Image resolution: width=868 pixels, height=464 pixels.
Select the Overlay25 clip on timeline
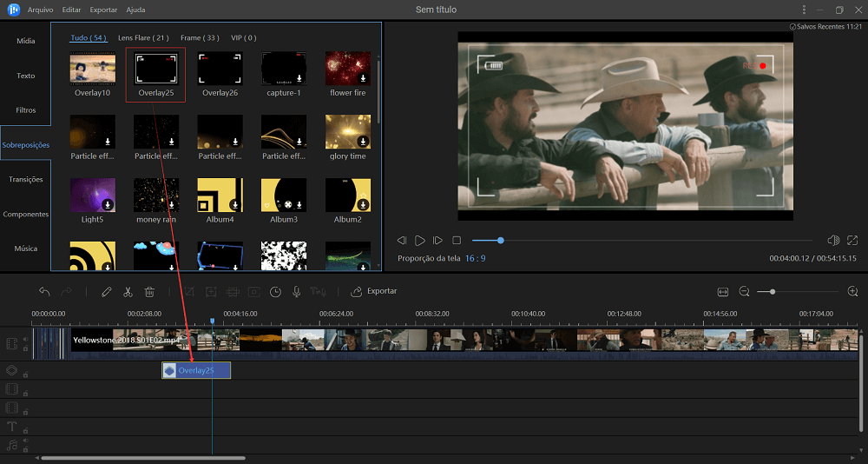click(x=196, y=370)
